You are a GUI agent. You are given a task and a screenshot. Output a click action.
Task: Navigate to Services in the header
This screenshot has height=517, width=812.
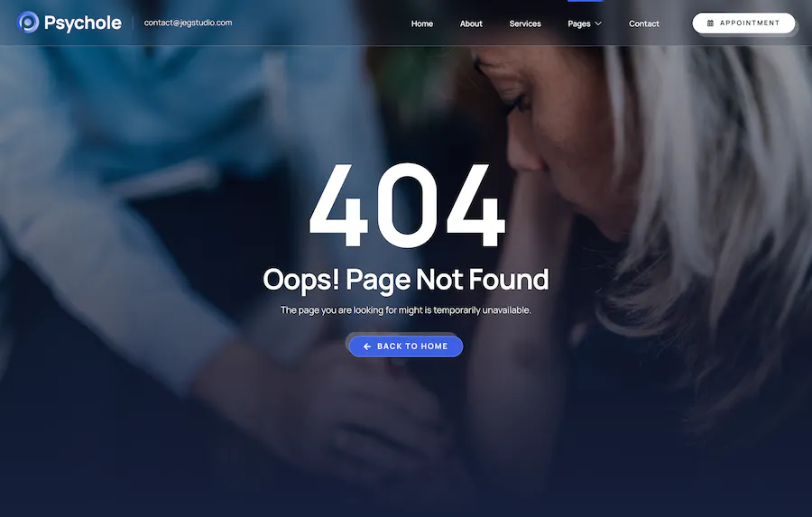(525, 23)
